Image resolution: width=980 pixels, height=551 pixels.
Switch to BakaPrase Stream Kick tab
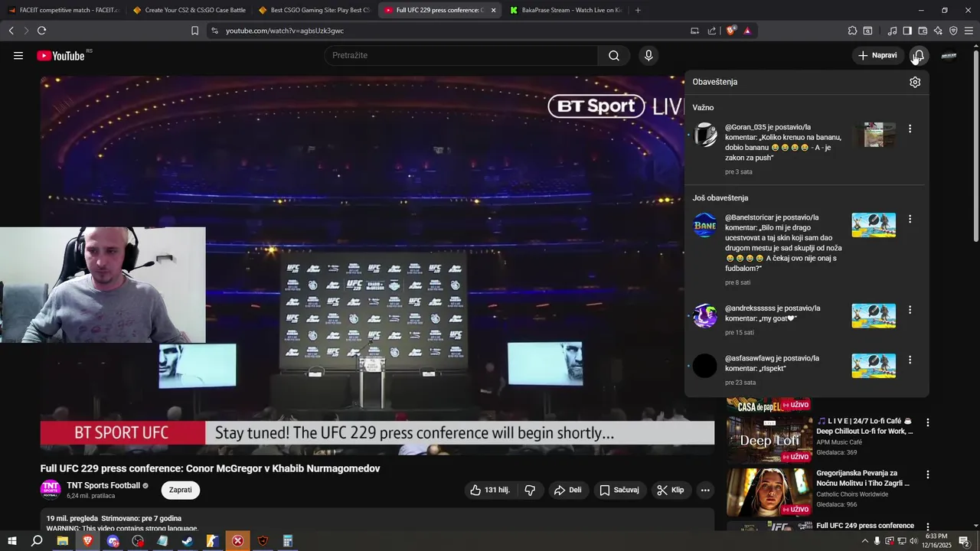pos(565,10)
